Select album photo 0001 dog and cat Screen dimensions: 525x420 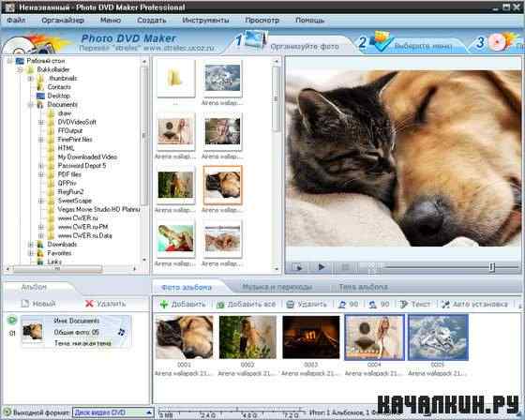[x=184, y=337]
